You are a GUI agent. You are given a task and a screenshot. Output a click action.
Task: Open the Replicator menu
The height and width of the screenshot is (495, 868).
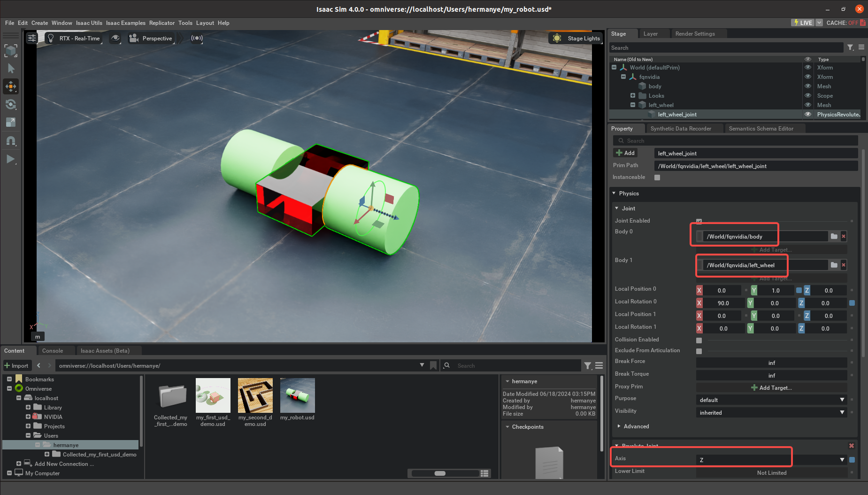[161, 23]
